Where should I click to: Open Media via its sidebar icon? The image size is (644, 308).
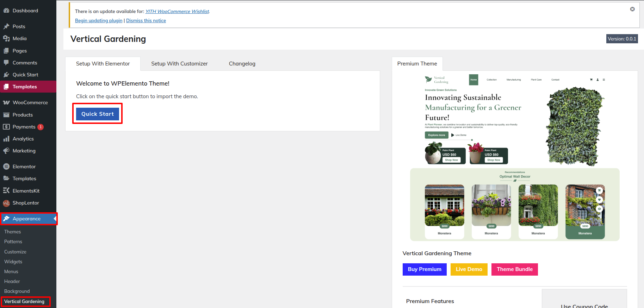tap(6, 38)
